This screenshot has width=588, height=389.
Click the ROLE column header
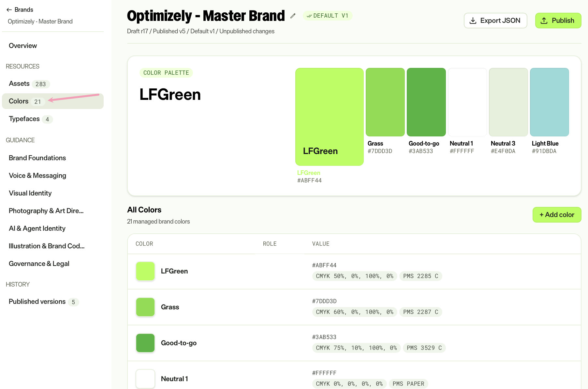(270, 244)
